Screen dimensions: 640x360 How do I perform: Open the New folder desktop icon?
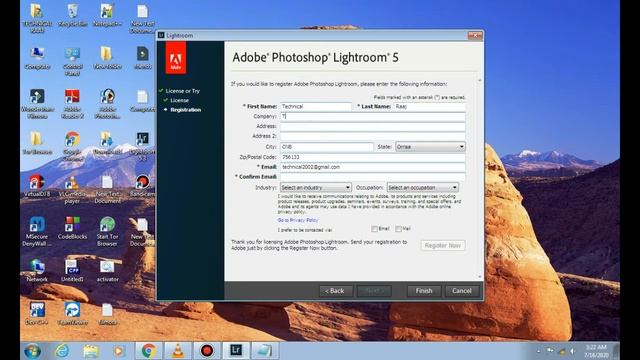tap(107, 58)
